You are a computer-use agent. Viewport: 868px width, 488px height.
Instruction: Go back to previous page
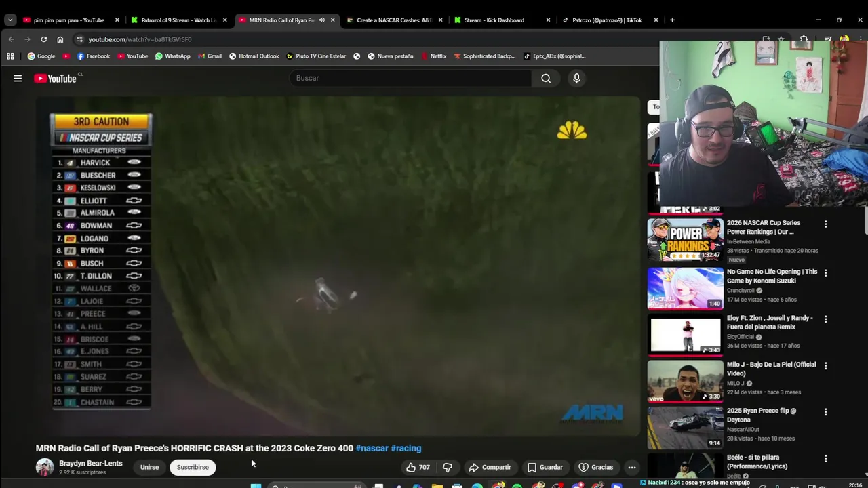coord(11,39)
